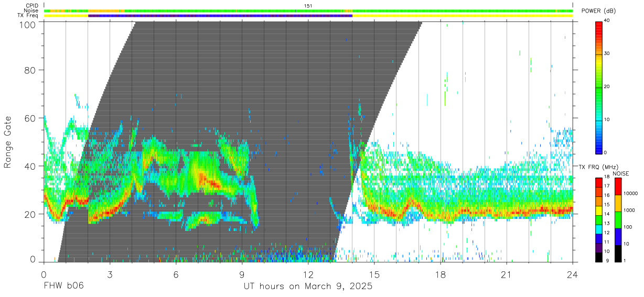Click x-axis tick label 24

pos(573,274)
